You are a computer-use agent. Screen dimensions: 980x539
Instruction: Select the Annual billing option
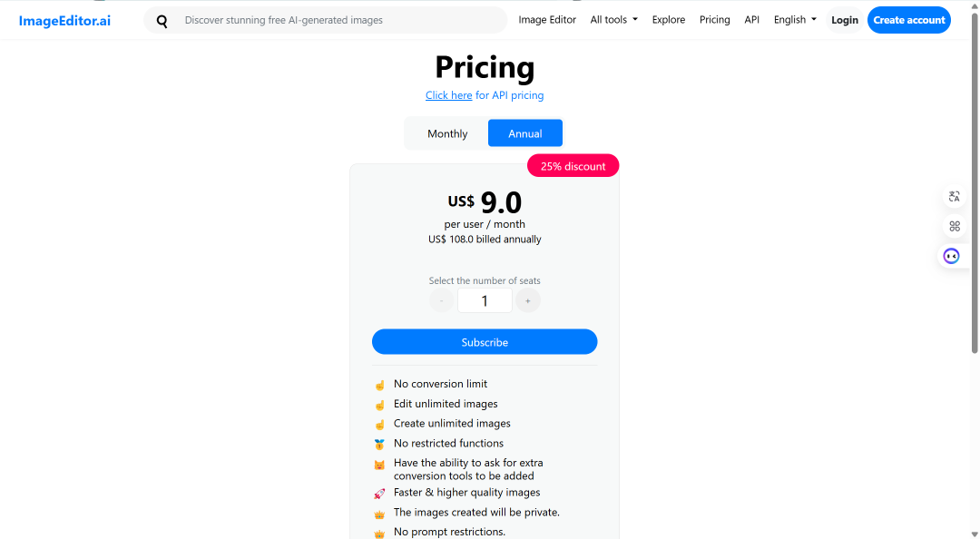(525, 133)
